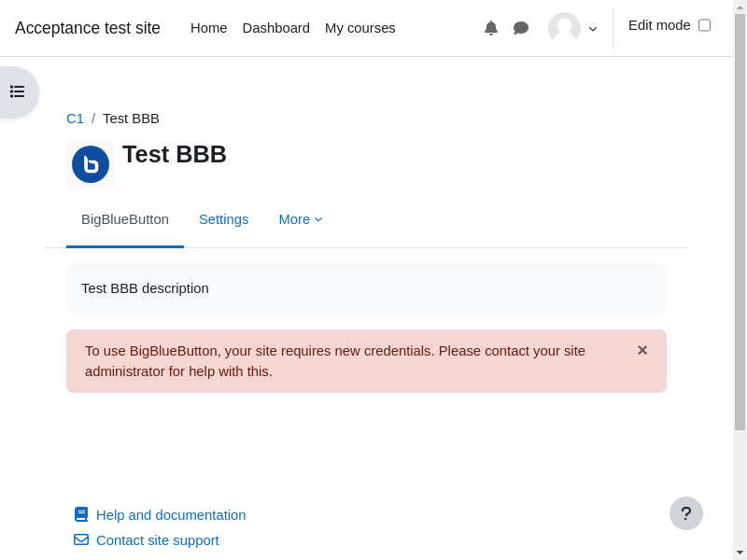Click the book icon beside Help and documentation

[x=81, y=514]
